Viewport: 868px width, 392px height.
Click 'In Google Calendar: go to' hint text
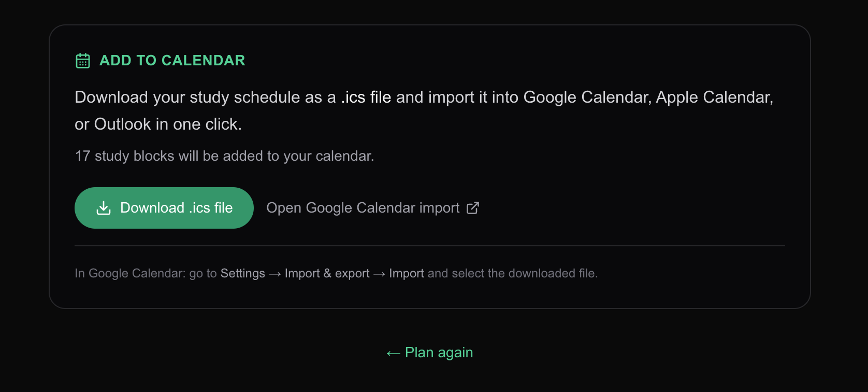pos(146,273)
